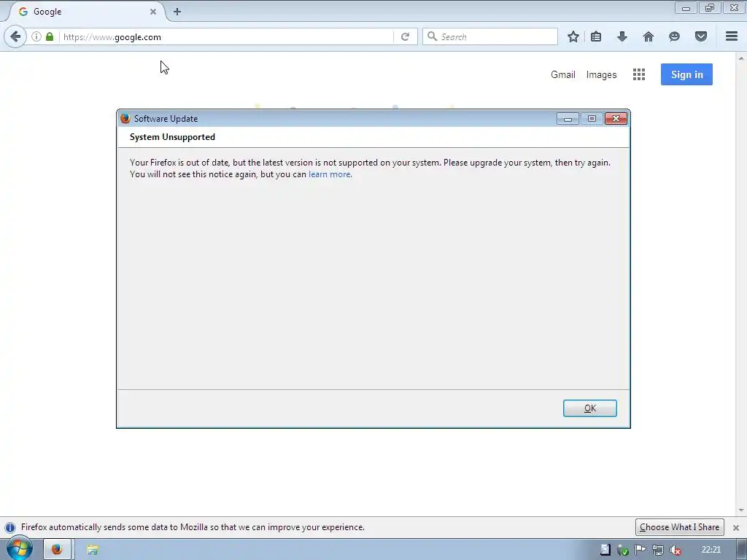Viewport: 747px width, 560px height.
Task: Click the page scrollbar down arrow
Action: tap(741, 510)
